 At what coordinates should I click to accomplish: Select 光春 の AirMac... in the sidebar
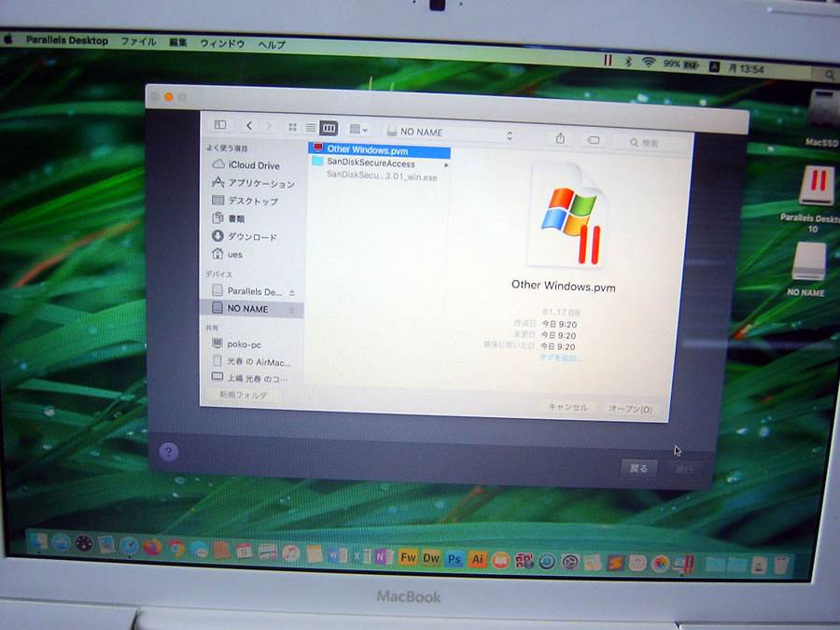point(251,361)
